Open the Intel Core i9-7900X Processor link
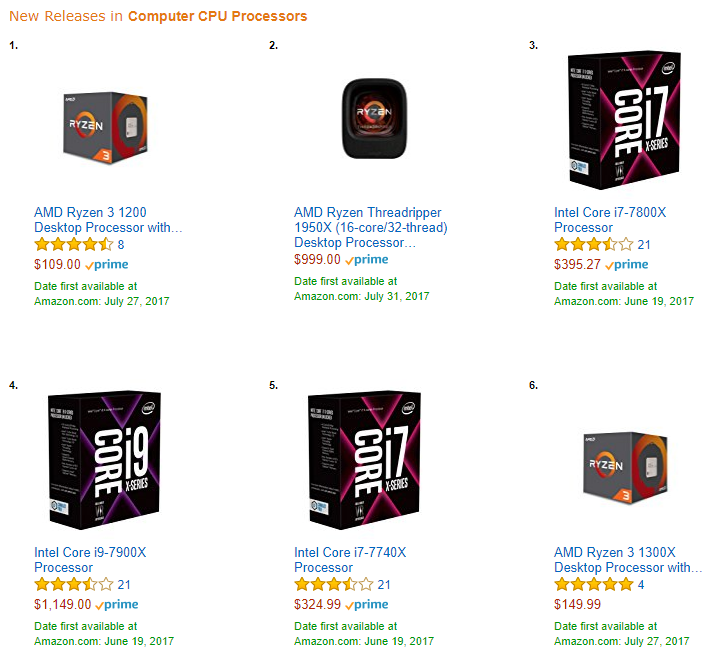The width and height of the screenshot is (724, 669). (90, 560)
